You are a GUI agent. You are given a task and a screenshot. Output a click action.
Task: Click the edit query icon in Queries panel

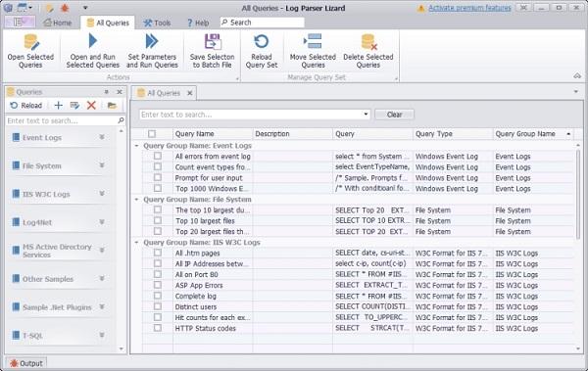(x=74, y=106)
